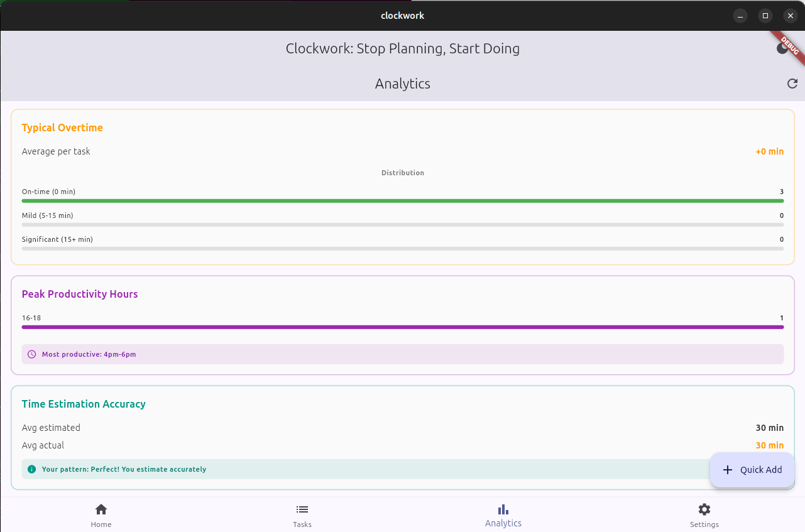Click the Significant (15+ min) distribution bar
The width and height of the screenshot is (805, 532).
coord(403,249)
